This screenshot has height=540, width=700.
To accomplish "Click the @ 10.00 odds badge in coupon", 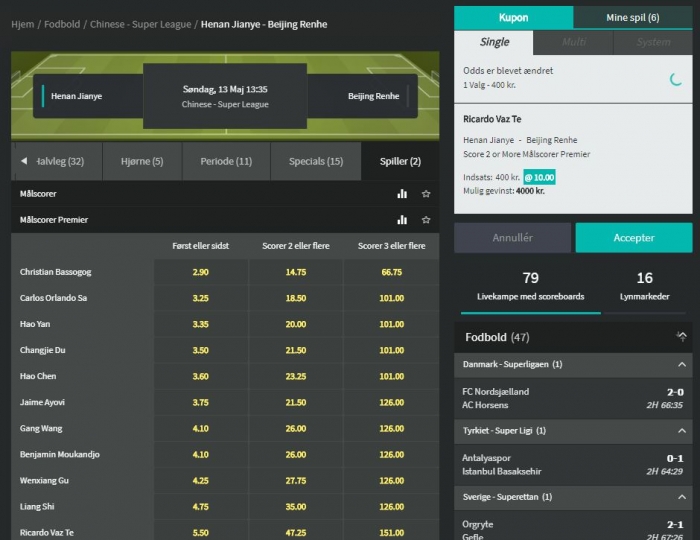I will [539, 177].
